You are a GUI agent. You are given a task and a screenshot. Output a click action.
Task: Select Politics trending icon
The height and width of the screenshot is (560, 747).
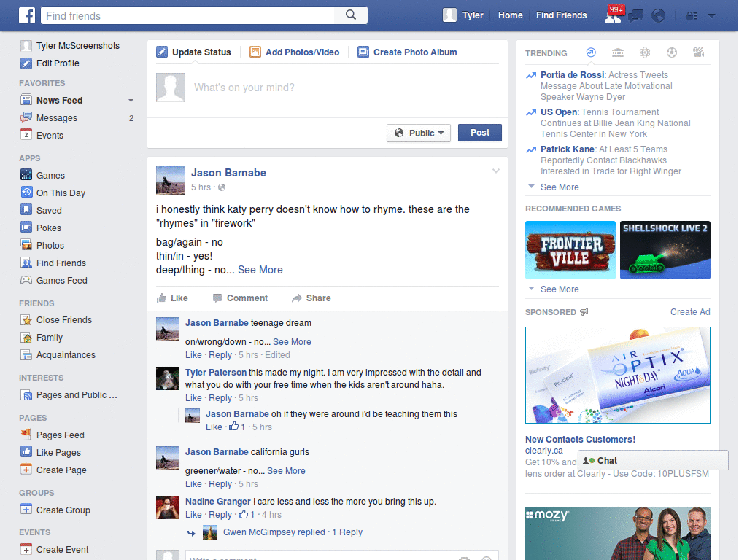pos(617,52)
